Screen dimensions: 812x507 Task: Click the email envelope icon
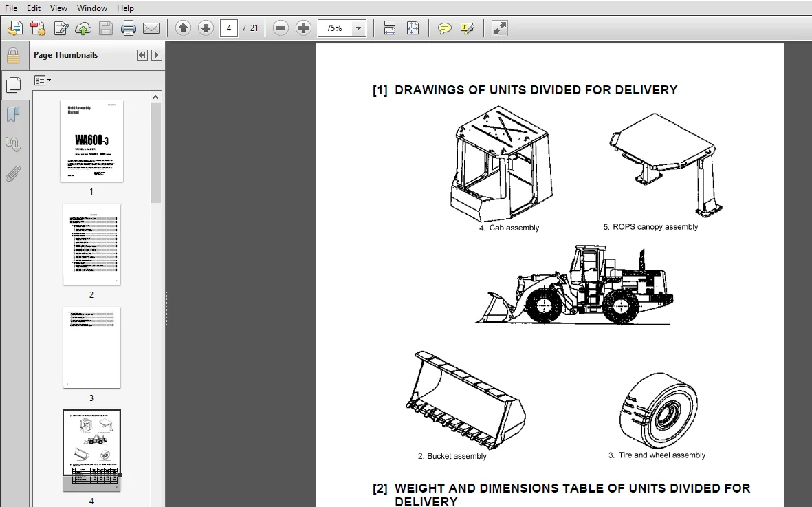tap(151, 28)
